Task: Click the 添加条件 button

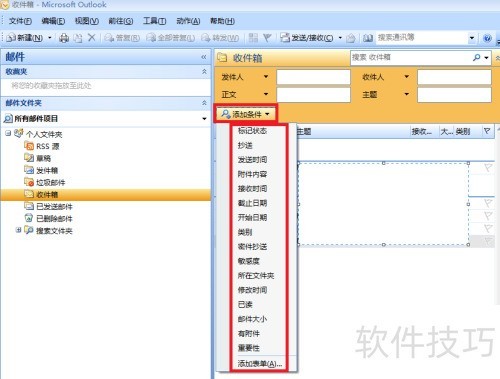Action: pyautogui.click(x=245, y=114)
